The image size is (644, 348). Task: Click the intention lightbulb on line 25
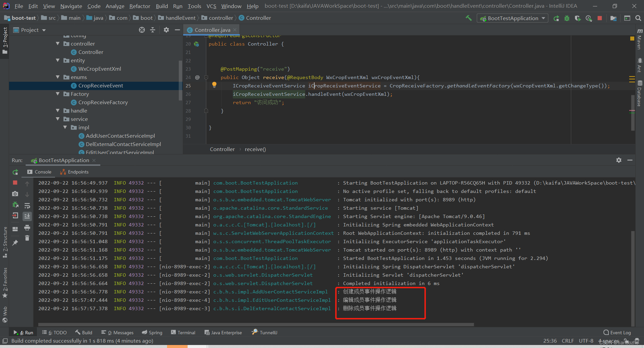point(214,85)
